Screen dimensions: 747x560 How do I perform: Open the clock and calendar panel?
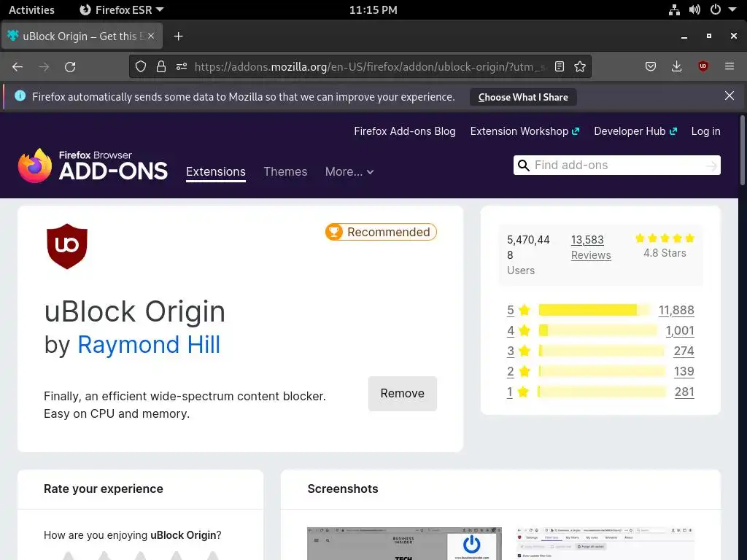tap(373, 9)
